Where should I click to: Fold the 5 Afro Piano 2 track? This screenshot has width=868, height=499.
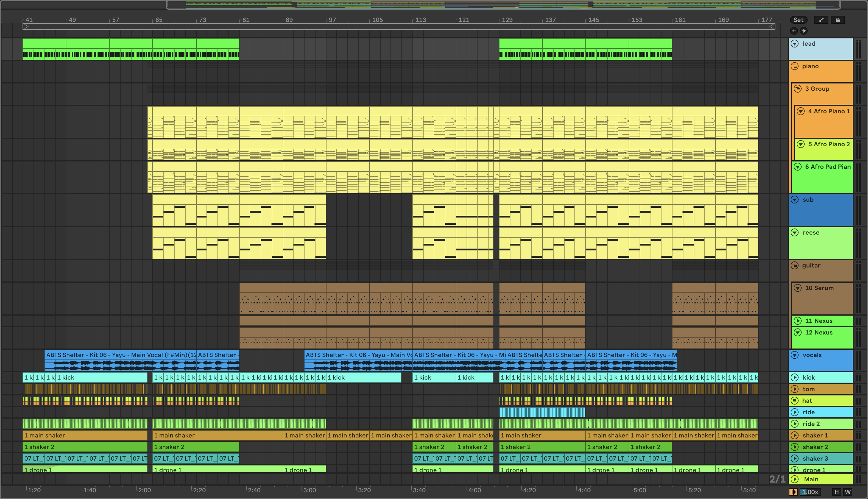[x=801, y=144]
